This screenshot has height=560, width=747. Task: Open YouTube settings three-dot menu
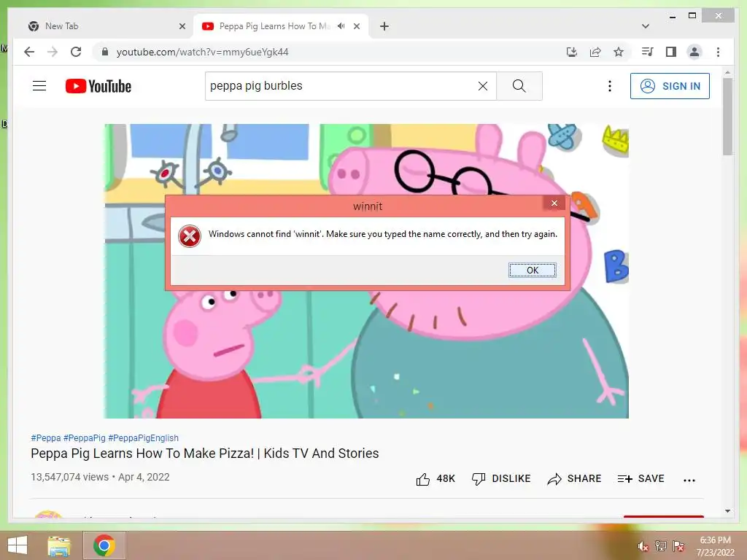(x=609, y=86)
